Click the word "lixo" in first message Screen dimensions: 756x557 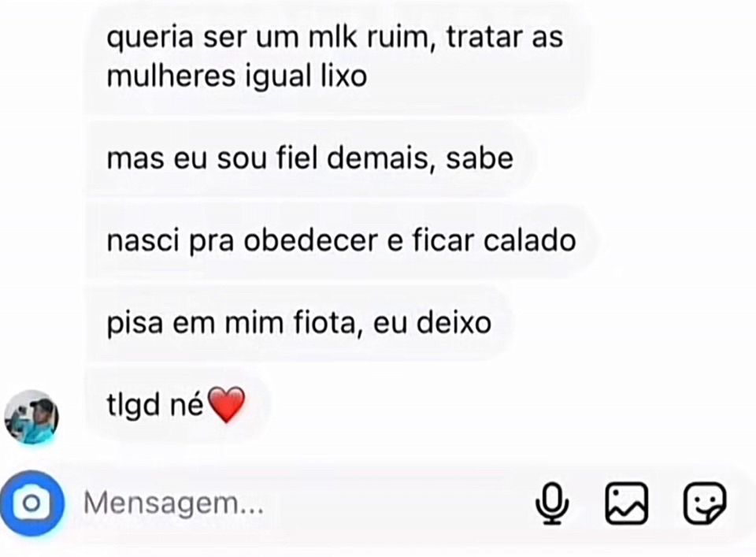point(344,77)
